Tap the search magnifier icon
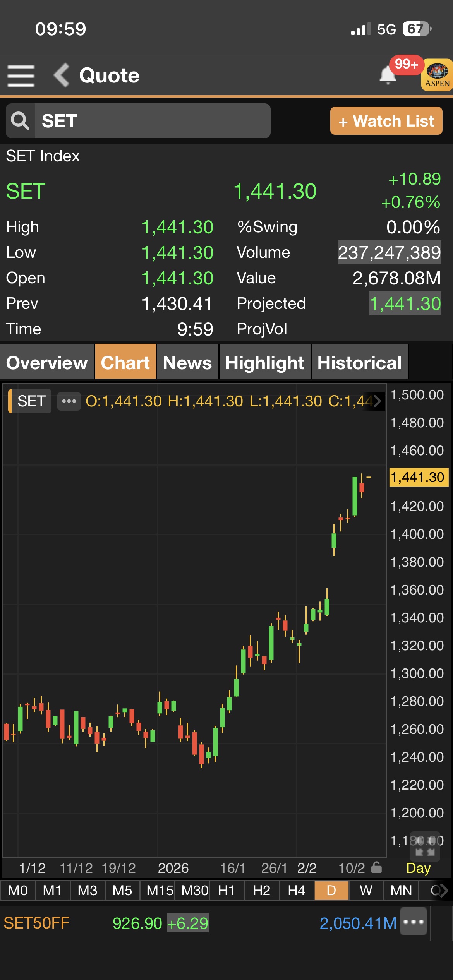The height and width of the screenshot is (980, 453). coord(20,121)
